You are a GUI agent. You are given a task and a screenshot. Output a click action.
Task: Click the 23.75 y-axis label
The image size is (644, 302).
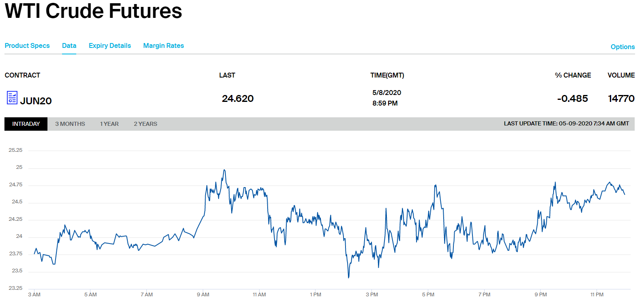[15, 254]
